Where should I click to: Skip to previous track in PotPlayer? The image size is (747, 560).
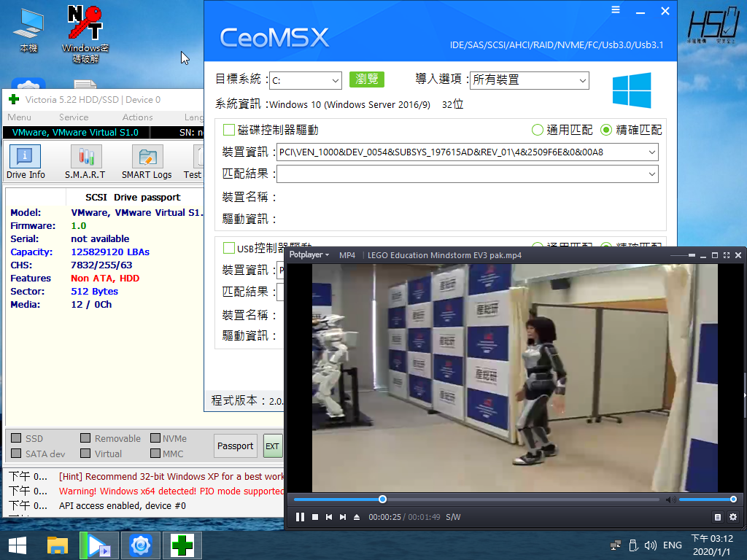click(329, 517)
